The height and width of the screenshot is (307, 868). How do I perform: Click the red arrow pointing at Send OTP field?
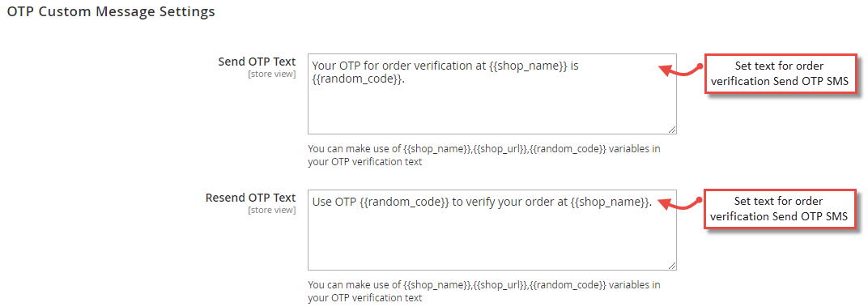[681, 70]
